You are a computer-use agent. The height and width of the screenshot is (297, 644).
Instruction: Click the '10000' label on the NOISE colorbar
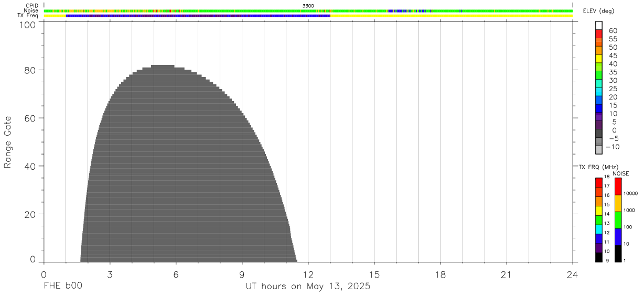[x=630, y=194]
